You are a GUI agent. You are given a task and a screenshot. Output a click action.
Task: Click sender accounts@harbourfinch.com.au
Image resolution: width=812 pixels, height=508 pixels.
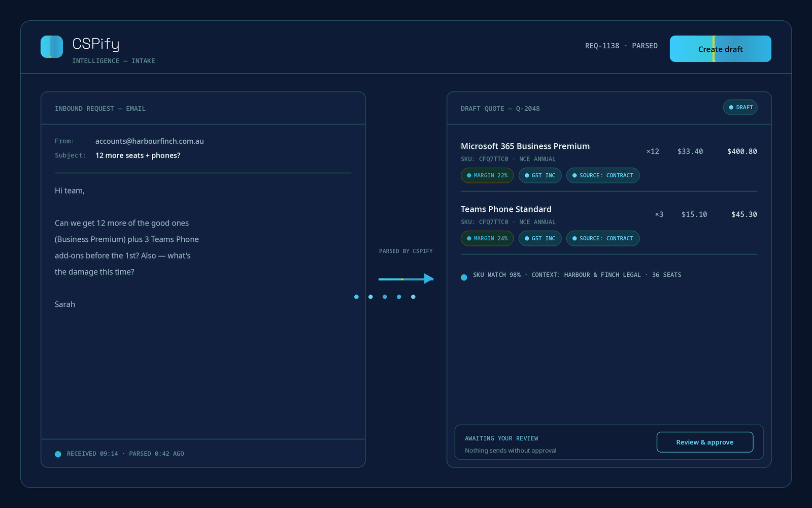pos(150,141)
